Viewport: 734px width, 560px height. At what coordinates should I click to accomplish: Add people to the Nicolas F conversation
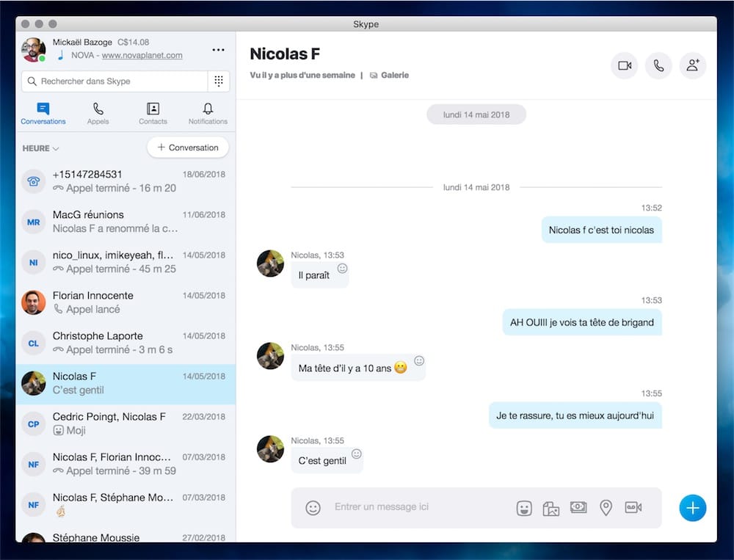point(693,65)
